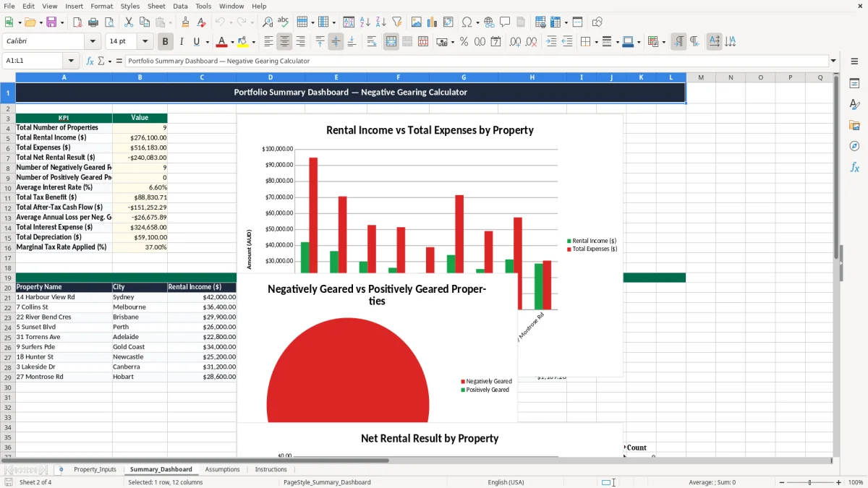Click the Insert Image icon
The width and height of the screenshot is (868, 488).
tap(417, 22)
